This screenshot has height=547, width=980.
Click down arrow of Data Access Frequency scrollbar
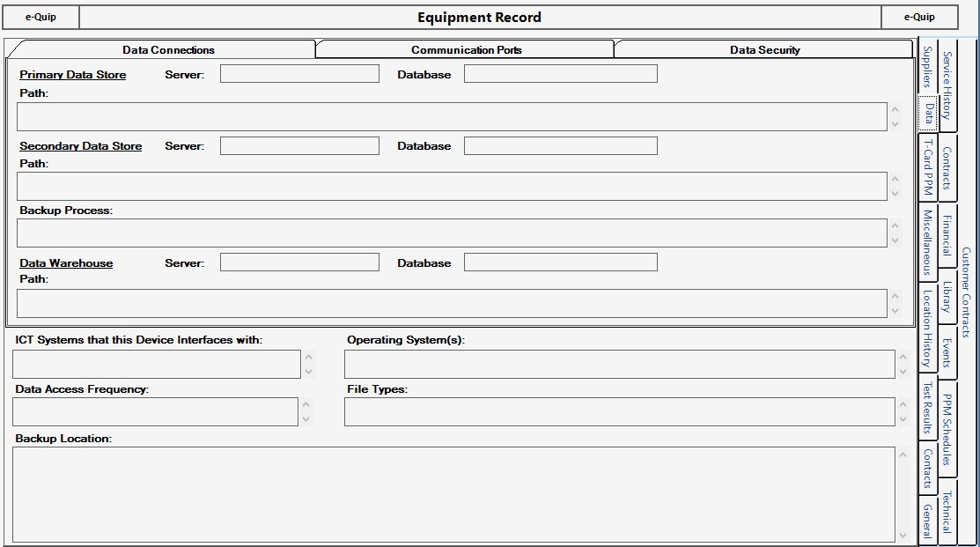pos(306,419)
